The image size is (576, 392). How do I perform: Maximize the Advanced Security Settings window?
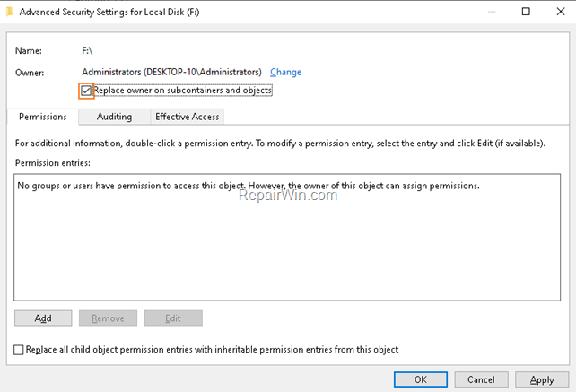click(526, 12)
